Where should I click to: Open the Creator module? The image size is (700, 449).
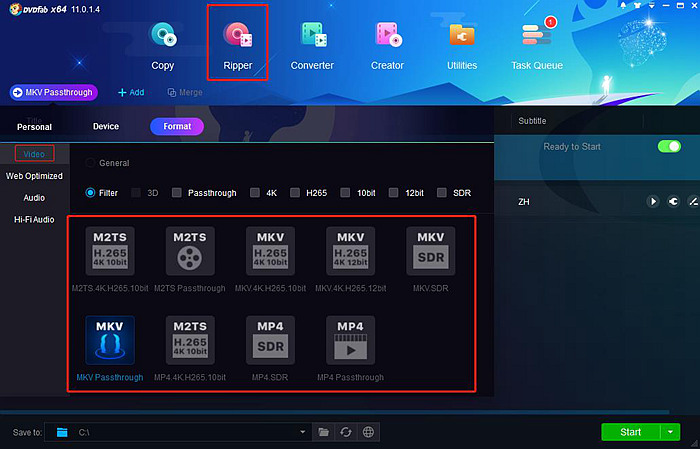[x=387, y=46]
